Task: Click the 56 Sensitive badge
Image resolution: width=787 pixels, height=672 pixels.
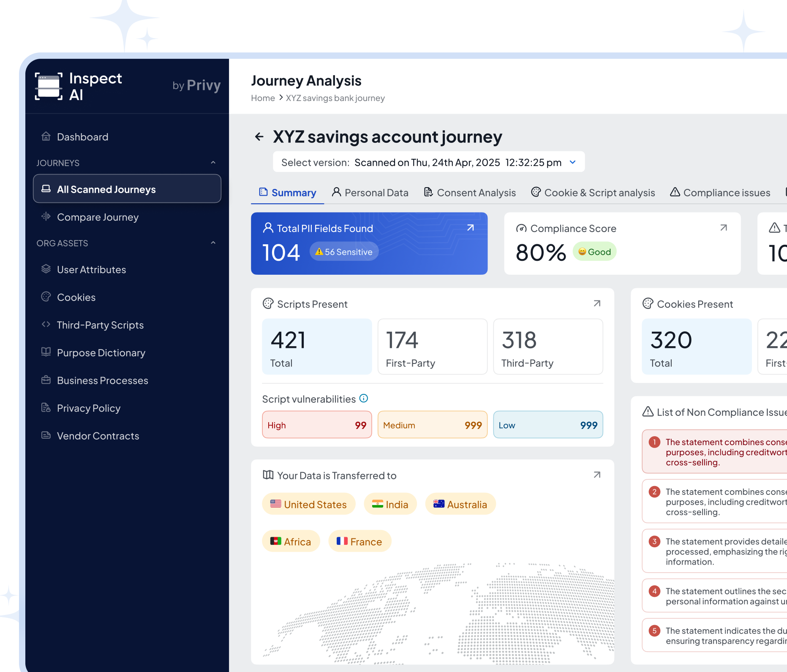Action: [x=344, y=252]
